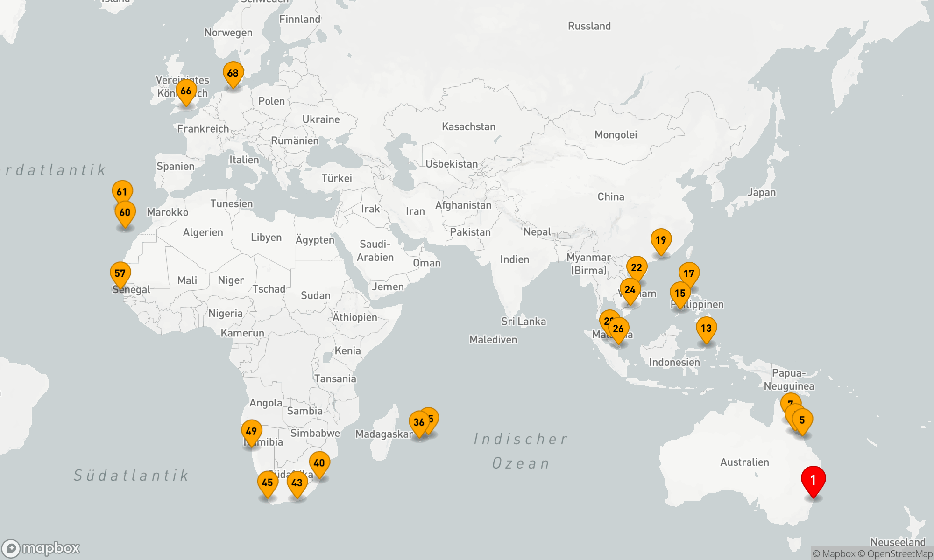Click marker 13 north of Indonesia
The image size is (934, 560).
[x=706, y=329]
